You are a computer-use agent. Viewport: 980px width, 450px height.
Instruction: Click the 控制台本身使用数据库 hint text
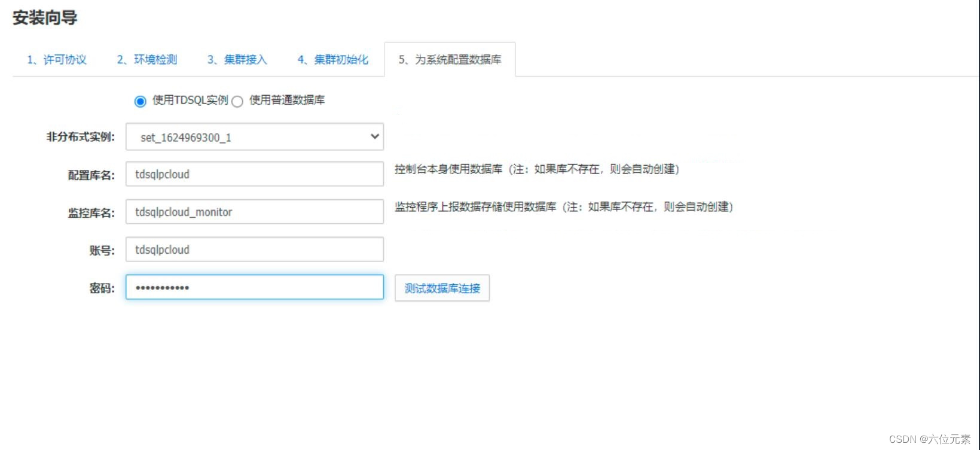(x=537, y=169)
